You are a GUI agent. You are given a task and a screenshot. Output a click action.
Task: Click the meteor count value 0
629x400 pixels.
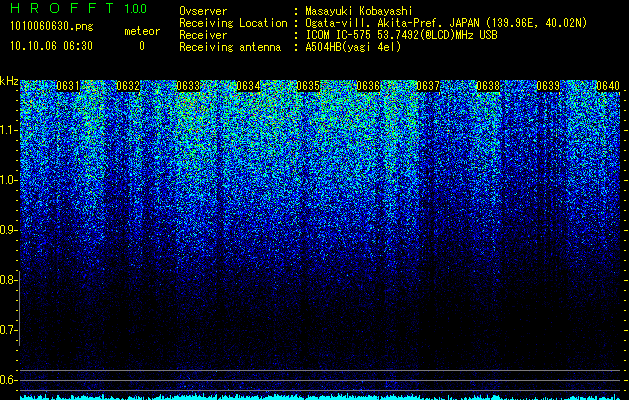(x=142, y=46)
